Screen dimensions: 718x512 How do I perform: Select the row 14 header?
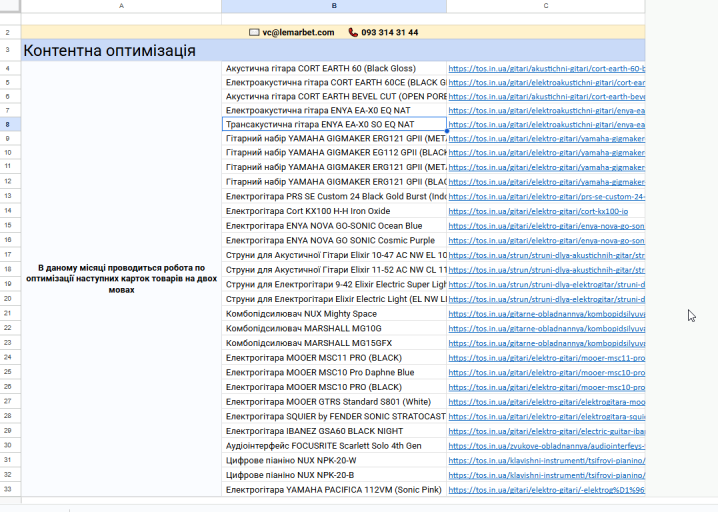point(11,211)
